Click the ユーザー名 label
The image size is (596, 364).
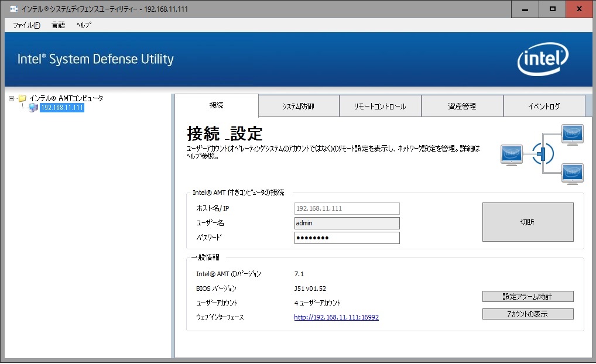tap(210, 223)
